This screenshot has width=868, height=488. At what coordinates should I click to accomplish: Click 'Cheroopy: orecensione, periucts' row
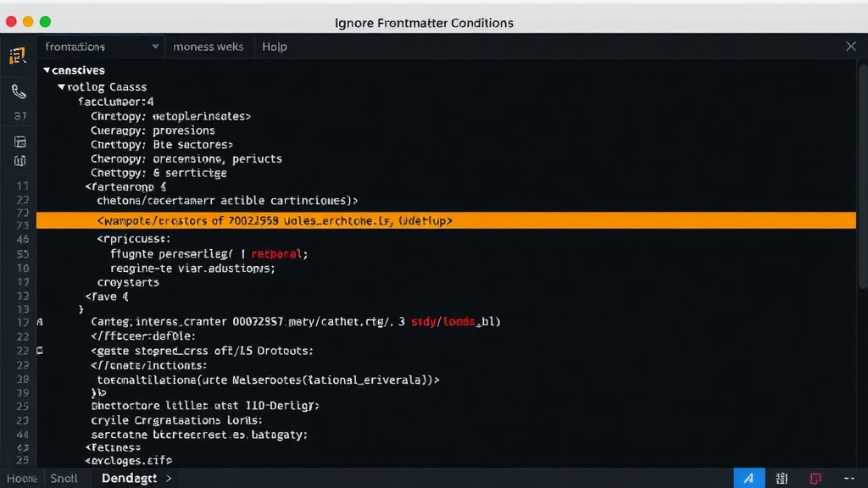coord(186,158)
